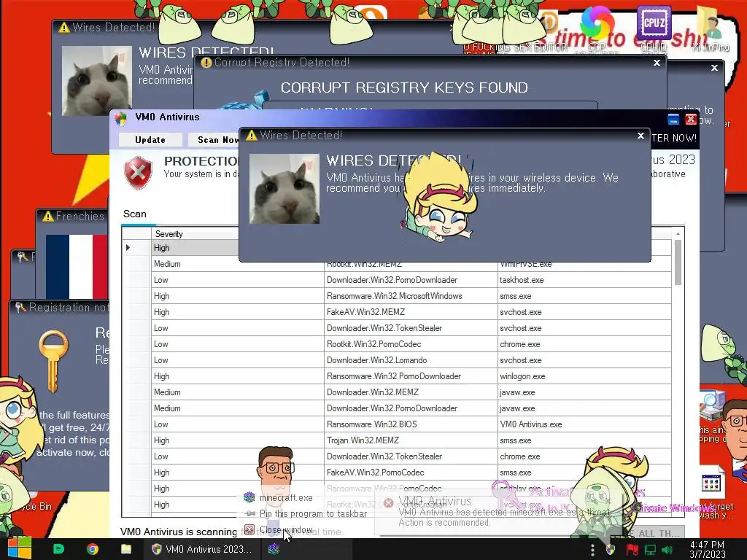
Task: Click Medium severity in the Downloader.Win32.MEMZ row
Action: click(238, 392)
